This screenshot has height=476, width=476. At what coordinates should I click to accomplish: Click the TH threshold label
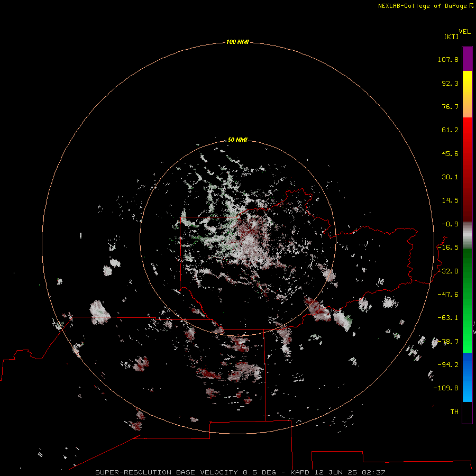coord(454,412)
